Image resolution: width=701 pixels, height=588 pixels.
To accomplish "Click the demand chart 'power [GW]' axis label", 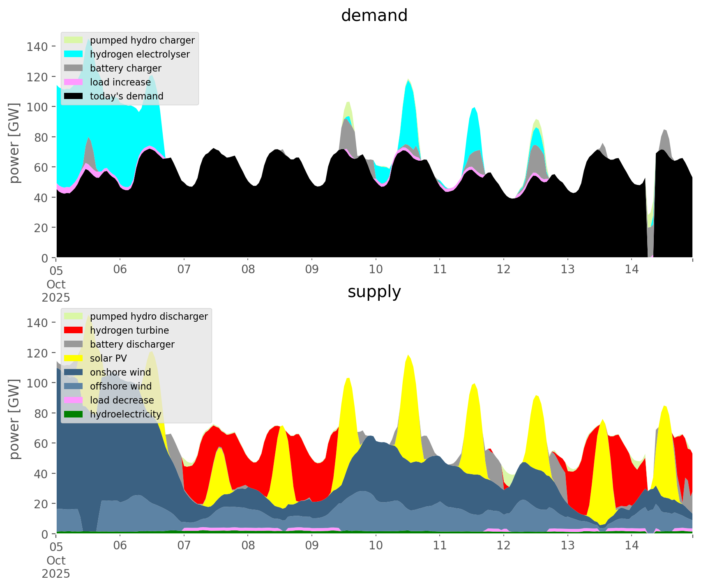I will coord(14,143).
